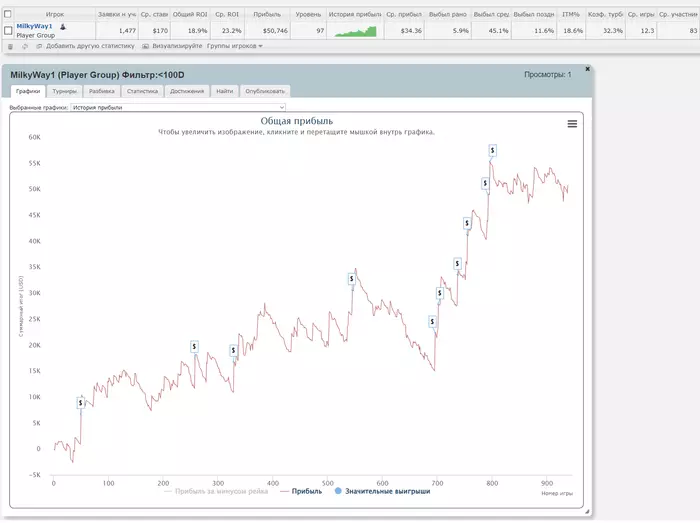Click the dollar marker at 25K near game 690
This screenshot has width=700, height=523.
[432, 321]
